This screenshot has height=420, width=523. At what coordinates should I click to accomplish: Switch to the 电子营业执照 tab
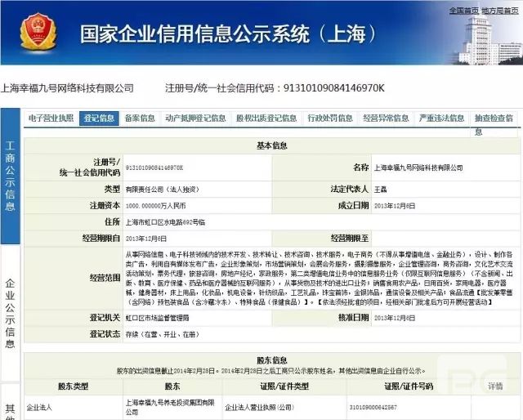[x=51, y=118]
